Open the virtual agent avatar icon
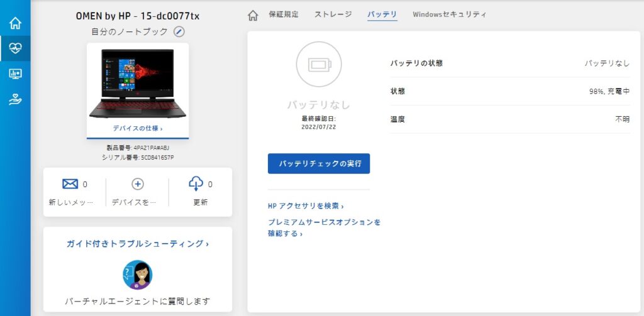Image resolution: width=644 pixels, height=316 pixels. coord(138,275)
